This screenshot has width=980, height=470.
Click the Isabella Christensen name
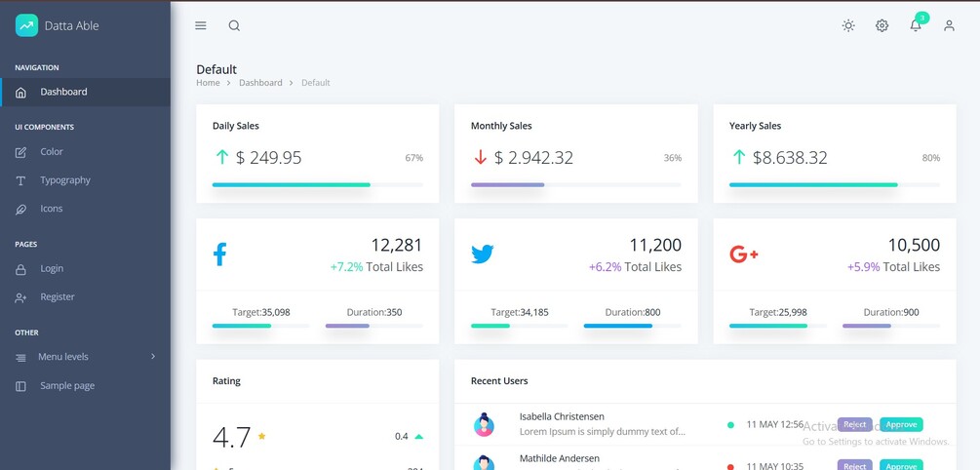(x=562, y=416)
